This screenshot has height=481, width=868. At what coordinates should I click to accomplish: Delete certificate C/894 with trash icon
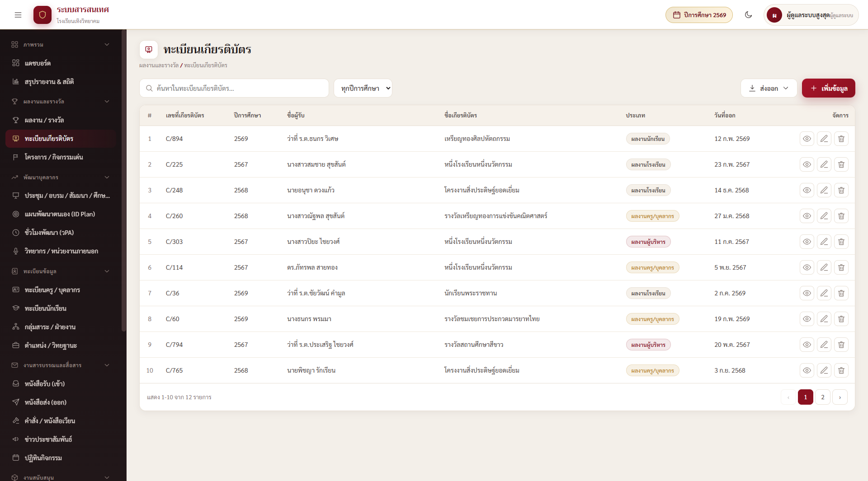tap(841, 139)
